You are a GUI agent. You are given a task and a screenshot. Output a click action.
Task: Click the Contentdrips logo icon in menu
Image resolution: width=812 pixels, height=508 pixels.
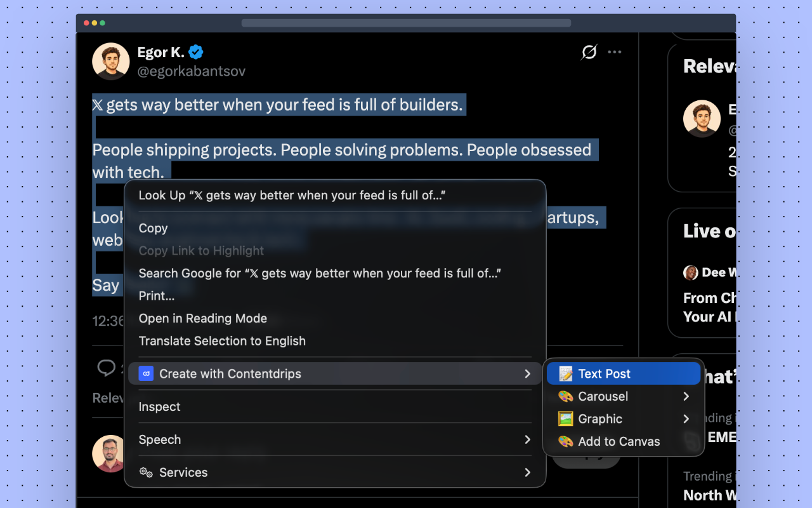(x=146, y=374)
